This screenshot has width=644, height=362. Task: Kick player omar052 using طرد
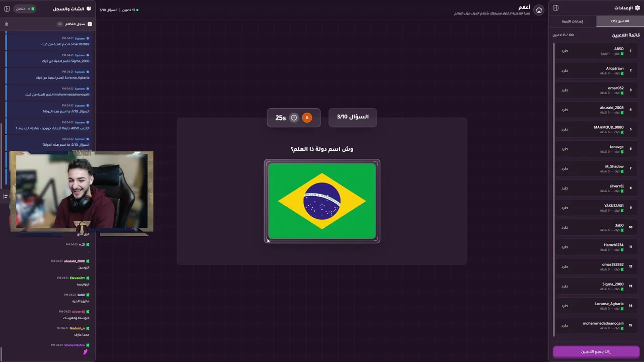565,90
